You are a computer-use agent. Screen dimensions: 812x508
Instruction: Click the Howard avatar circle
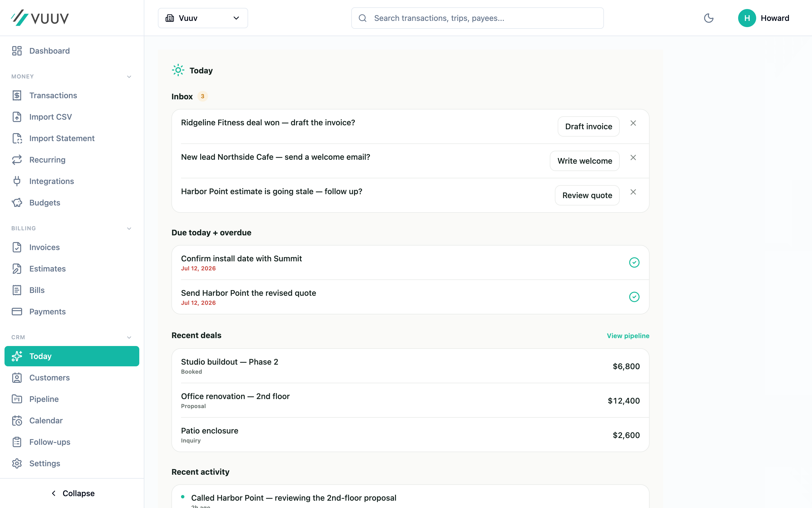(x=747, y=18)
